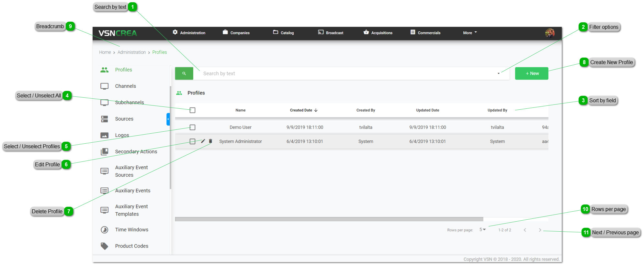Viewport: 644px width, 265px height.
Task: Check the System Administrator row checkbox
Action: [192, 141]
